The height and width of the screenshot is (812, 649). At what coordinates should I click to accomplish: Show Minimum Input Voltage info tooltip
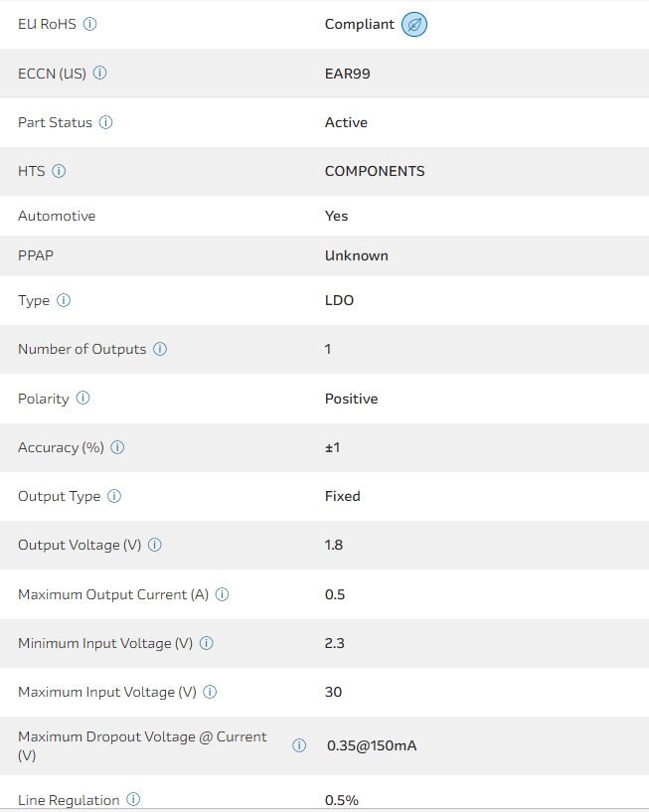pyautogui.click(x=207, y=643)
